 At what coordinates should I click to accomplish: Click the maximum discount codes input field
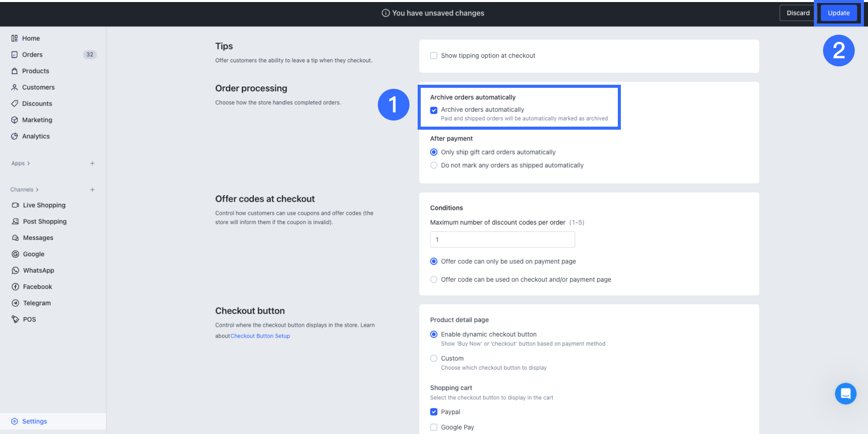(x=502, y=239)
